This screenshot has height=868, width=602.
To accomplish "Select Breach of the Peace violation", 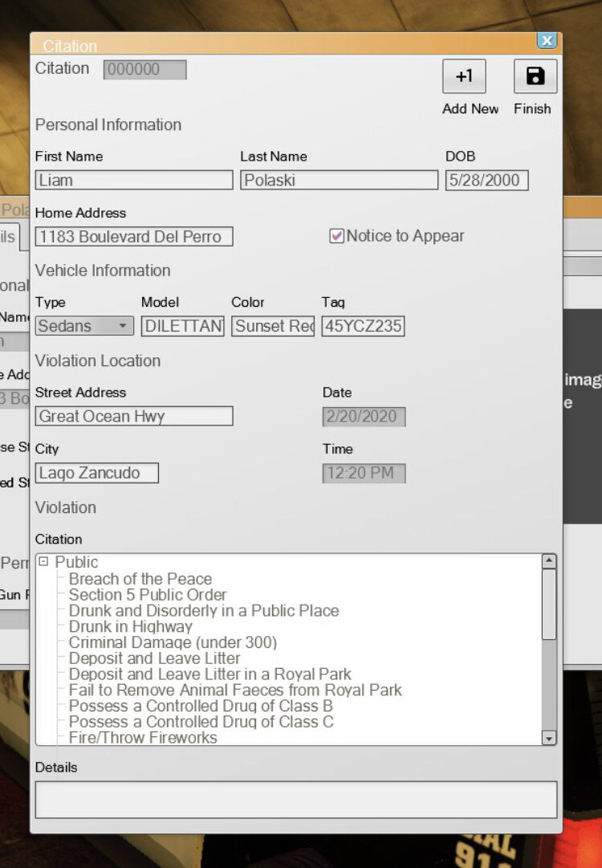I will click(140, 579).
